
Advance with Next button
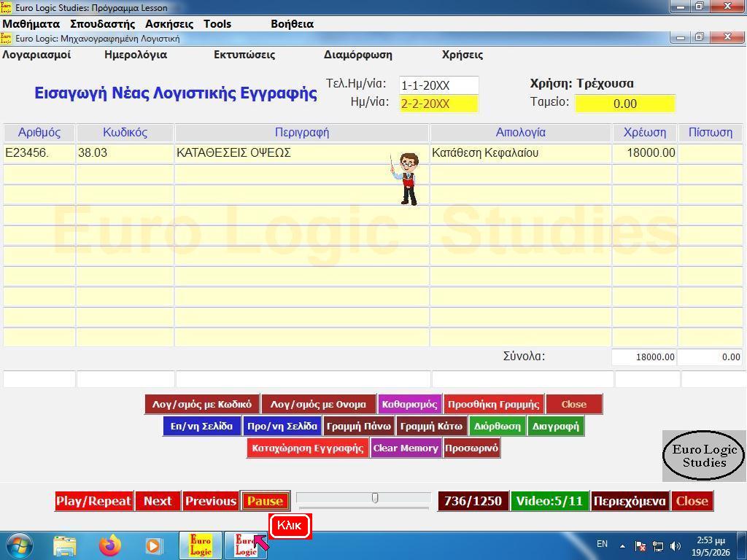pyautogui.click(x=158, y=501)
